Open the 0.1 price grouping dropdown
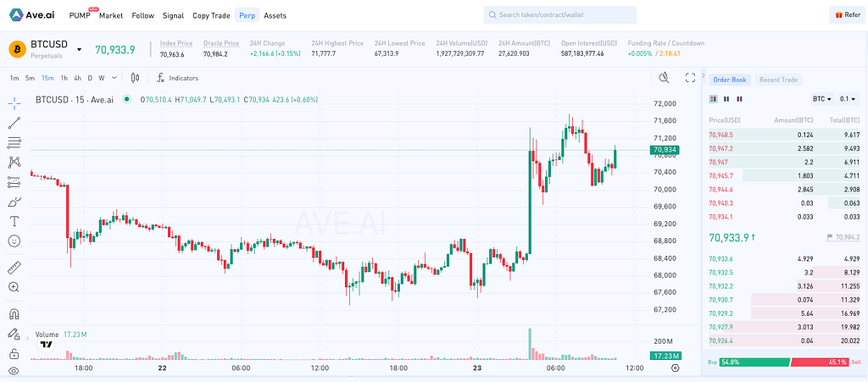The width and height of the screenshot is (868, 382). pos(849,99)
